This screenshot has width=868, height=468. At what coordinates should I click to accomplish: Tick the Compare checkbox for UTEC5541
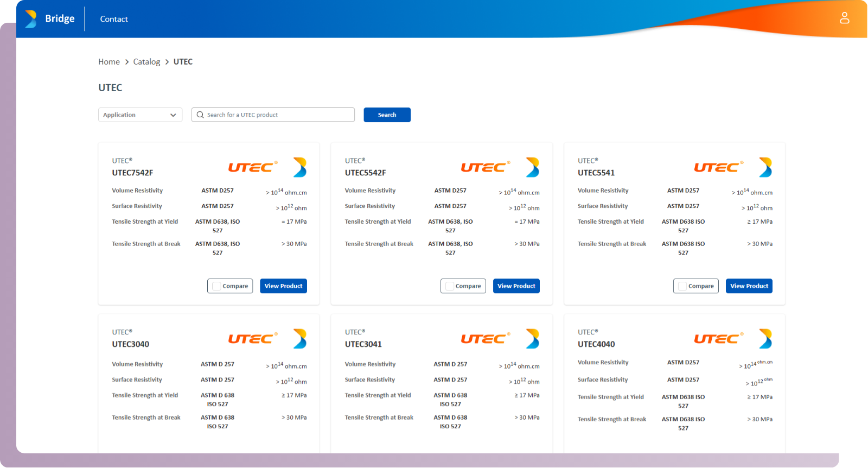click(682, 286)
